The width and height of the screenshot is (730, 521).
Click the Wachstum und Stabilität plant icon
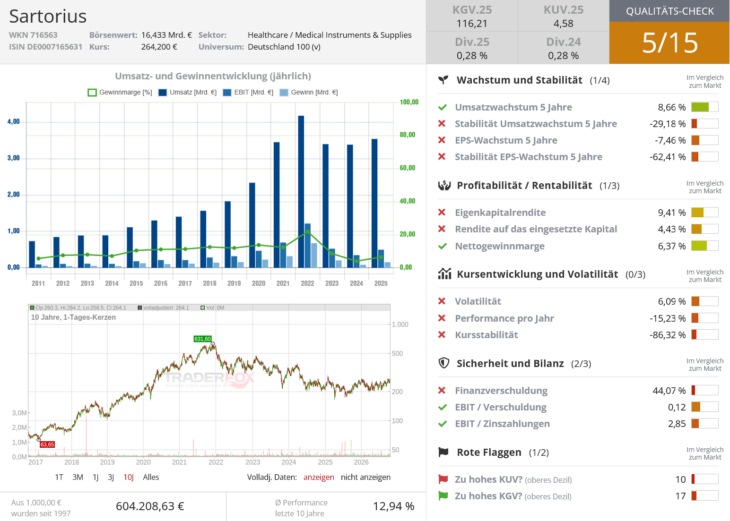pyautogui.click(x=443, y=80)
